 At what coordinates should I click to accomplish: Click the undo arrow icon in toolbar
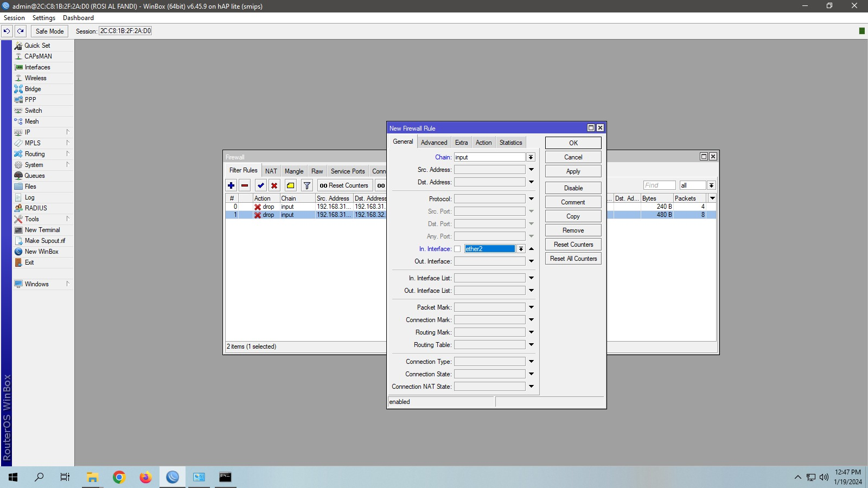point(7,31)
